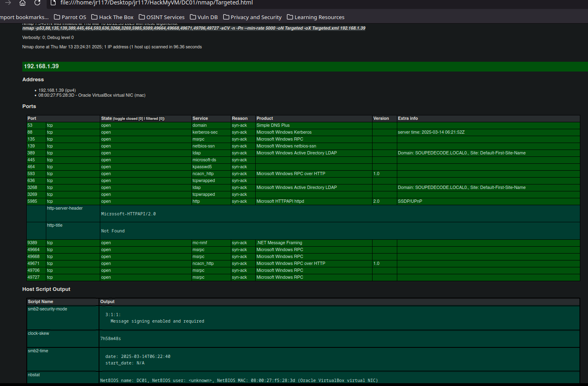
Task: Click port 49671 cell
Action: [36, 264]
